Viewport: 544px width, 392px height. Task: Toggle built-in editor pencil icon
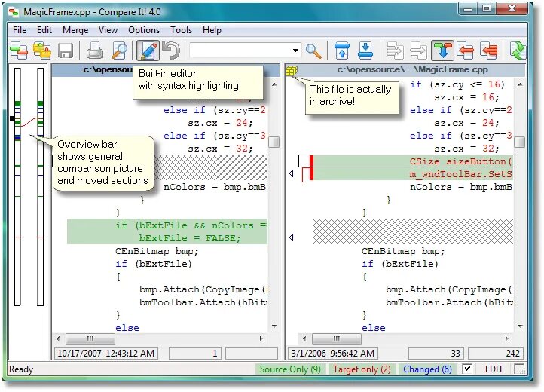coord(148,51)
